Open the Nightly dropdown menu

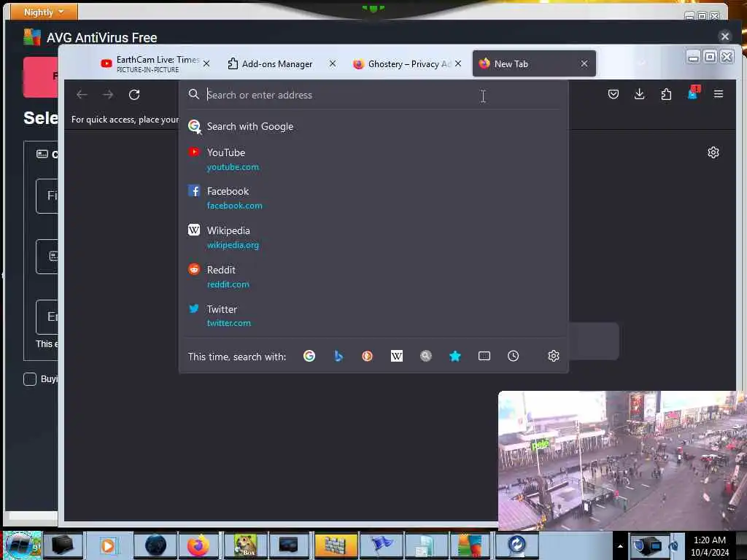point(44,12)
